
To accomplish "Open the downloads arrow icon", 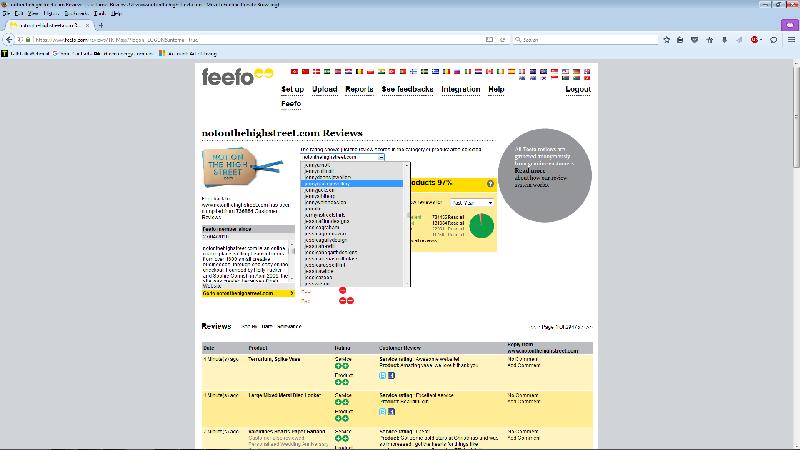I will tap(724, 39).
